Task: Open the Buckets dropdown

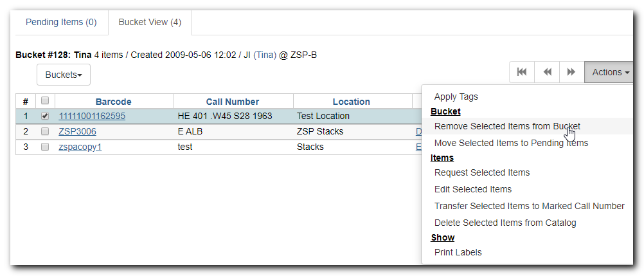Action: (x=64, y=75)
